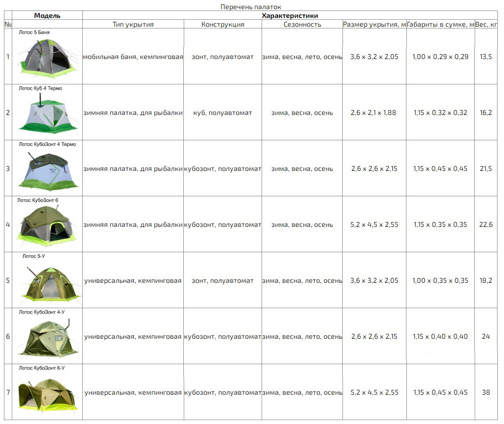This screenshot has width=504, height=424.
Task: Select weight value '16,2'
Action: click(486, 112)
